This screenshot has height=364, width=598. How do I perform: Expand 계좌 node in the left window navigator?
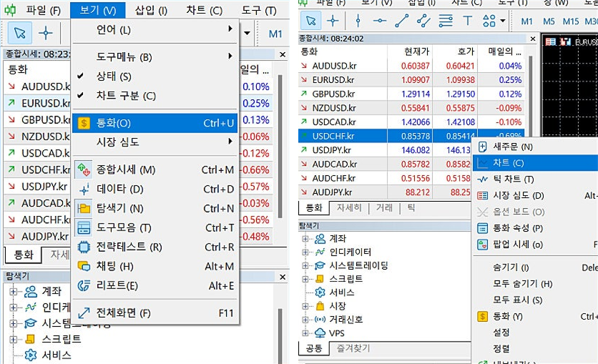point(14,292)
